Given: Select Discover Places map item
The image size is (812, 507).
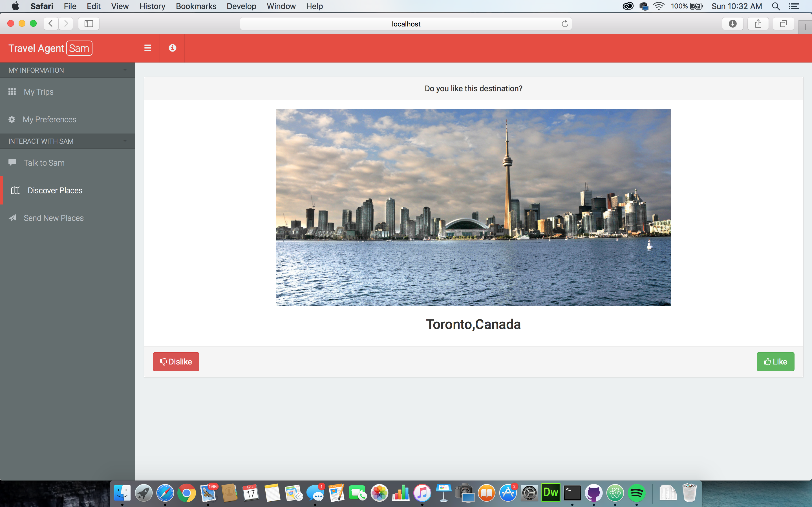Looking at the screenshot, I should (x=55, y=190).
